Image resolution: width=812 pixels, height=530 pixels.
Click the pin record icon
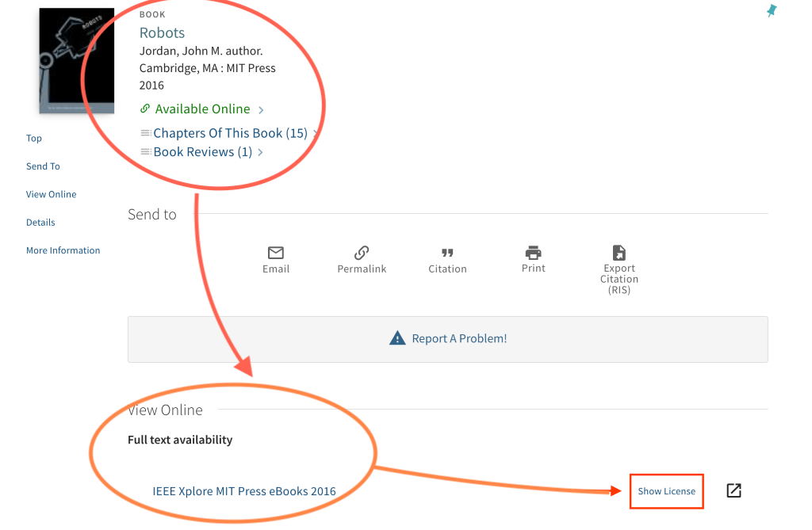772,10
